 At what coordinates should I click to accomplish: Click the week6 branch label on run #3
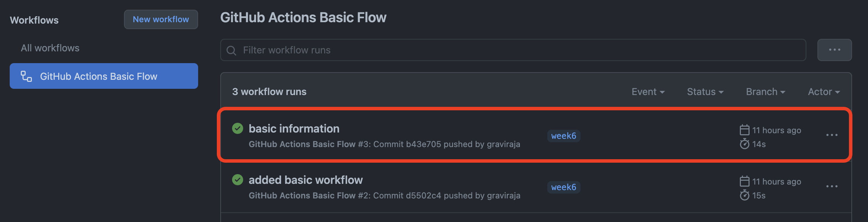pos(564,136)
